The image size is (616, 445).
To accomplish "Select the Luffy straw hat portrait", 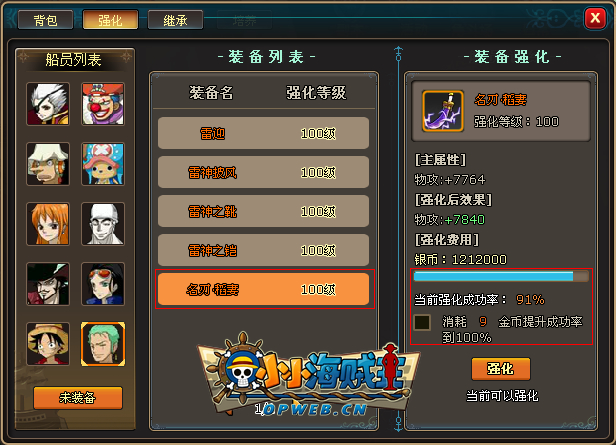I will point(48,344).
